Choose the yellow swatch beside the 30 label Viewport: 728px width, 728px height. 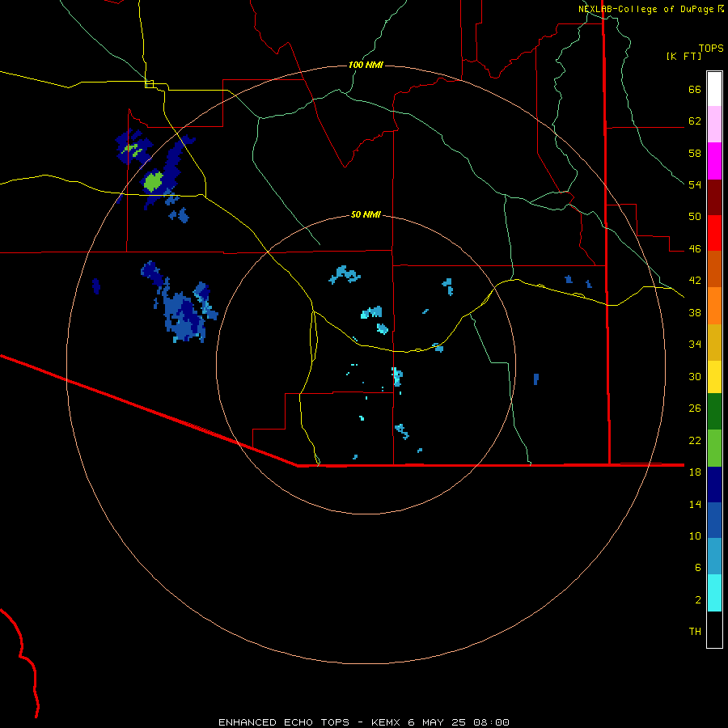click(x=714, y=377)
